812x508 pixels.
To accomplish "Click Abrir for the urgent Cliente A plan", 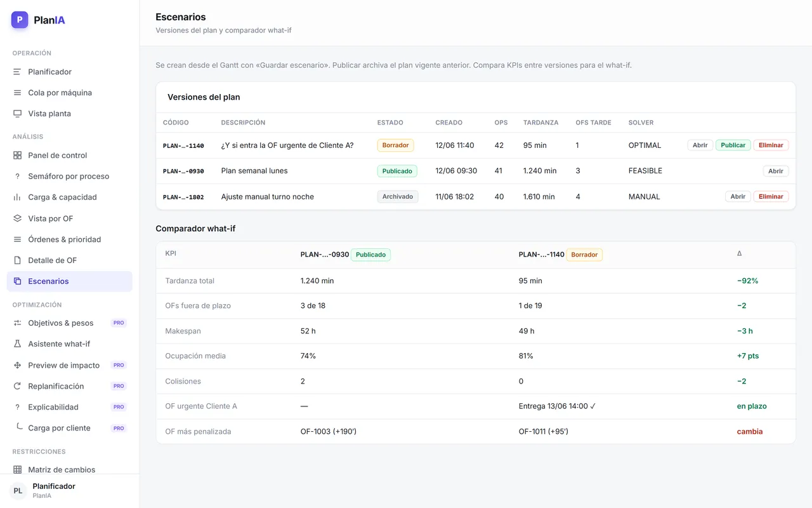I will (x=700, y=145).
